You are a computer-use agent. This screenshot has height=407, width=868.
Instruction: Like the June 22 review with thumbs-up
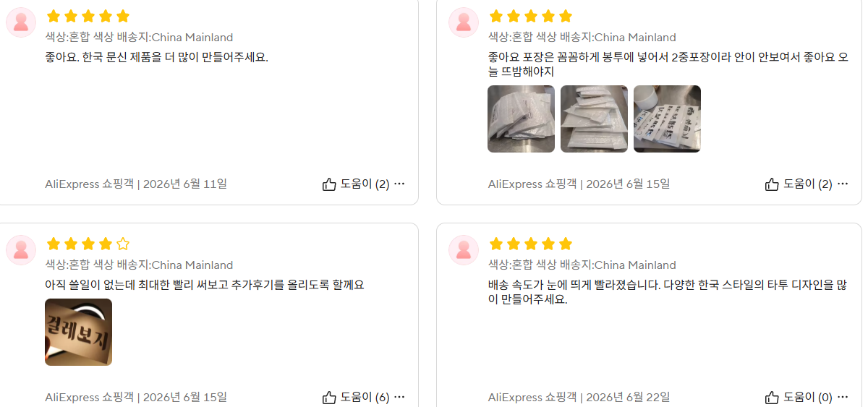click(772, 397)
